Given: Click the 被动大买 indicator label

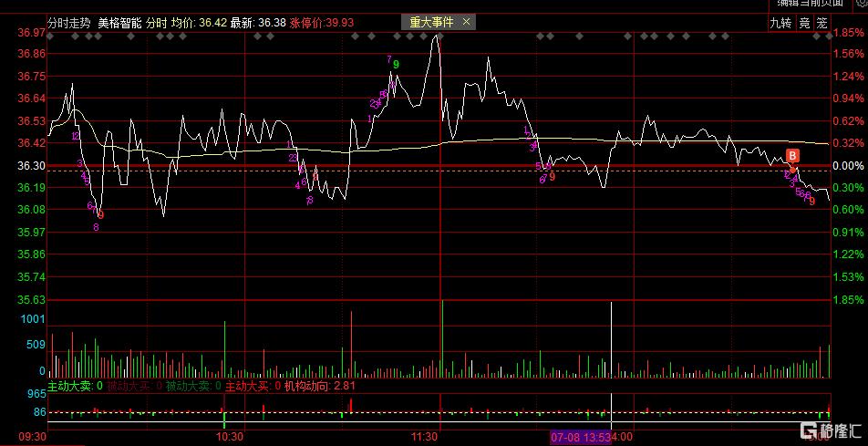Looking at the screenshot, I should pyautogui.click(x=134, y=386).
